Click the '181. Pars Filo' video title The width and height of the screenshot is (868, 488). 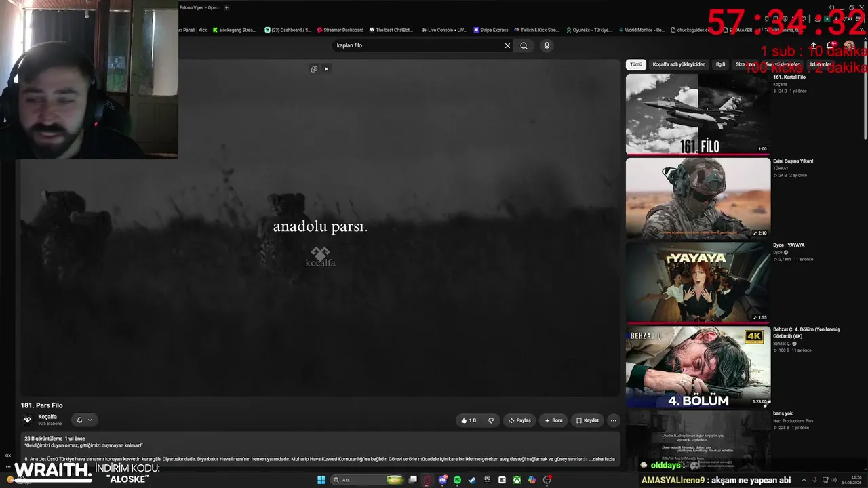click(41, 405)
